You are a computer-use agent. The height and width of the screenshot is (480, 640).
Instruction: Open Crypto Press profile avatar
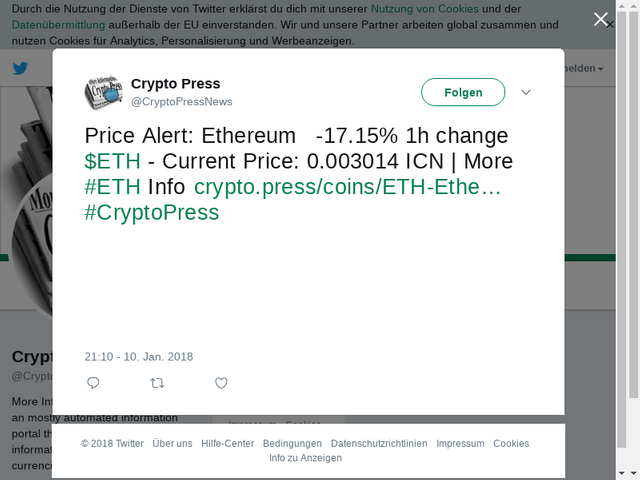click(103, 92)
